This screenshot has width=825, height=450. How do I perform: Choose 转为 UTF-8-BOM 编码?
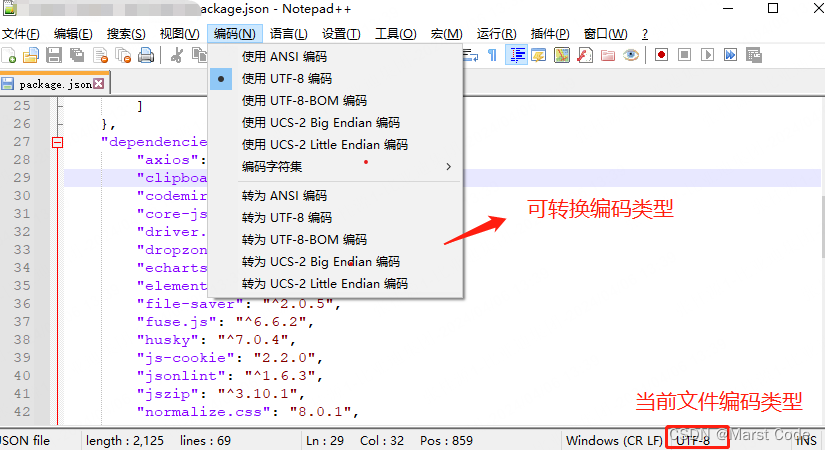tap(336, 240)
